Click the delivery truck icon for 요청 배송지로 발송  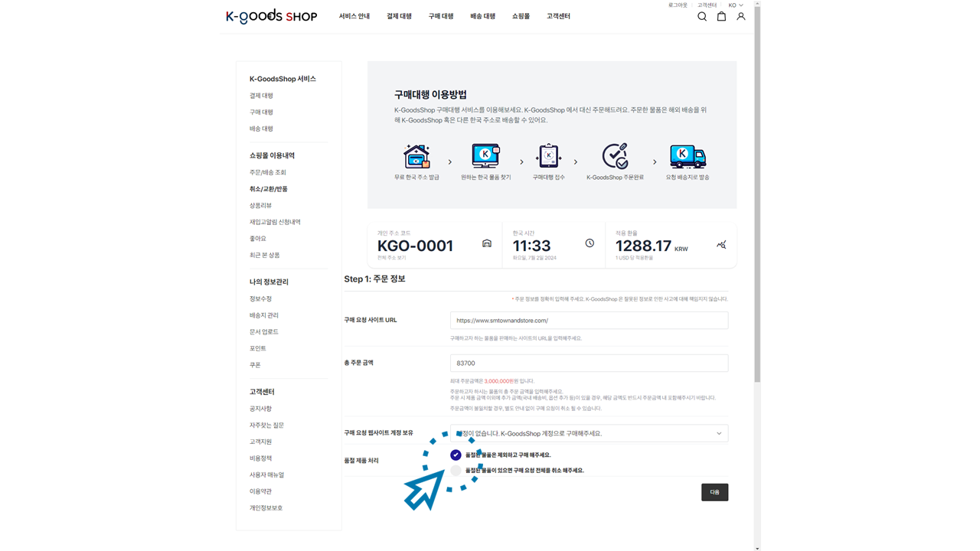tap(688, 156)
